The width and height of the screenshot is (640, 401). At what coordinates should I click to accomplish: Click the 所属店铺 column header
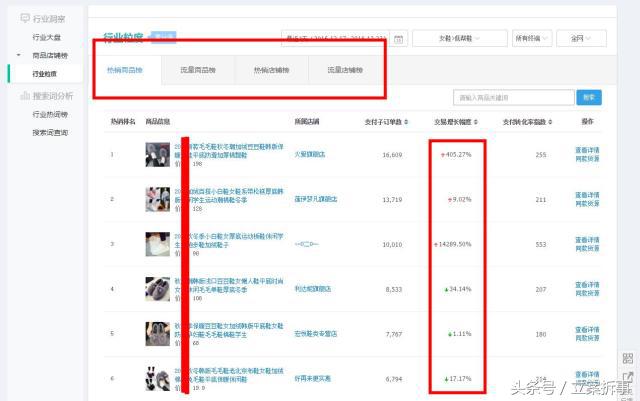(x=307, y=122)
